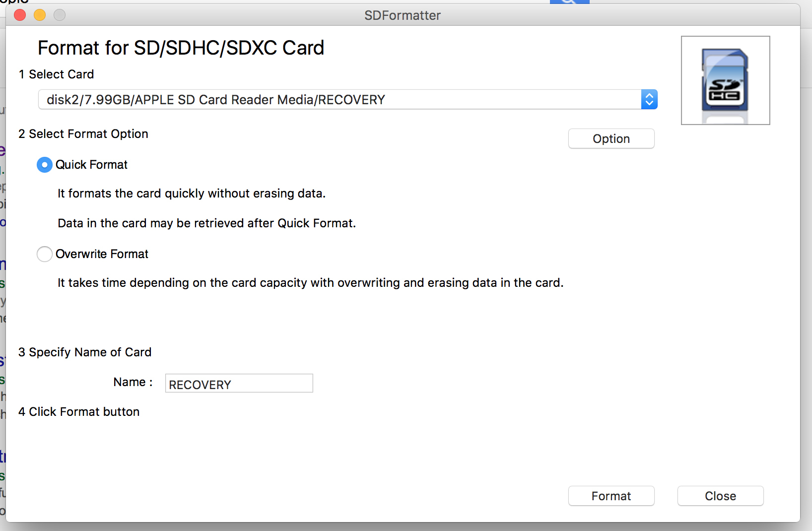Click 'It takes time depending' description text
812x531 pixels.
(x=311, y=283)
